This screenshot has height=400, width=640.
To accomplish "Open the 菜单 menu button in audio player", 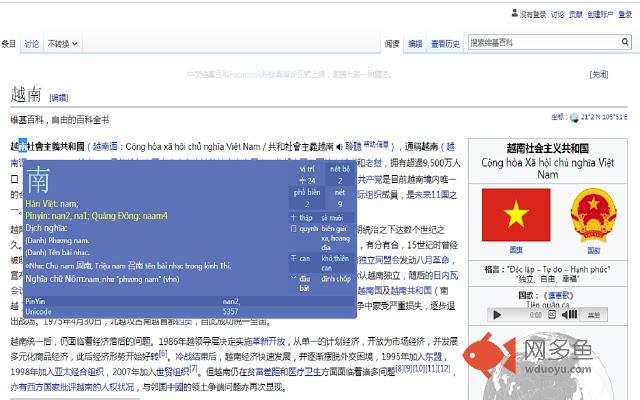I will (594, 315).
